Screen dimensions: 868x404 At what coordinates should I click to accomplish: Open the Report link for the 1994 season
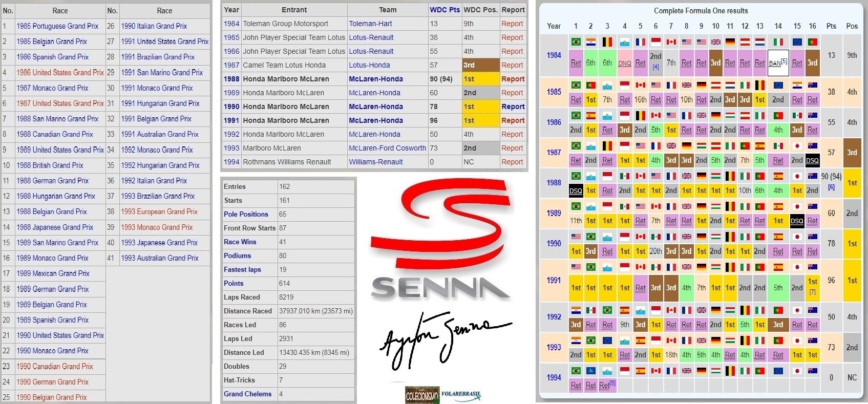click(512, 162)
